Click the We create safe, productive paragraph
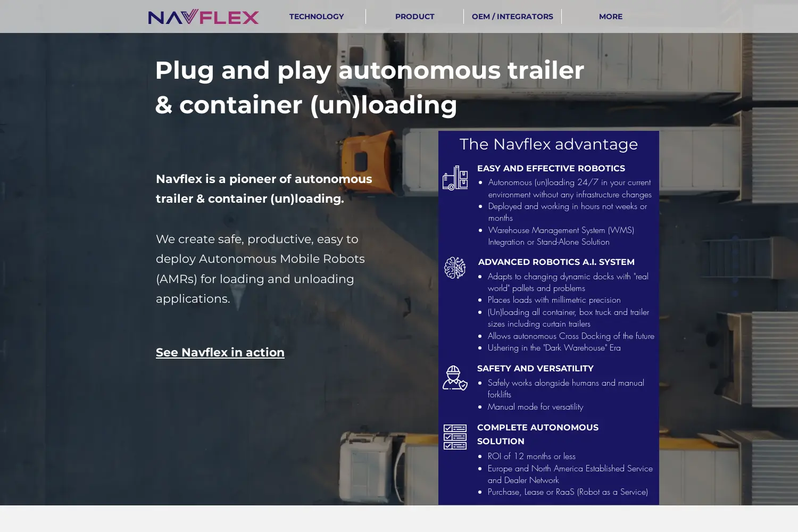The height and width of the screenshot is (532, 798). (260, 269)
